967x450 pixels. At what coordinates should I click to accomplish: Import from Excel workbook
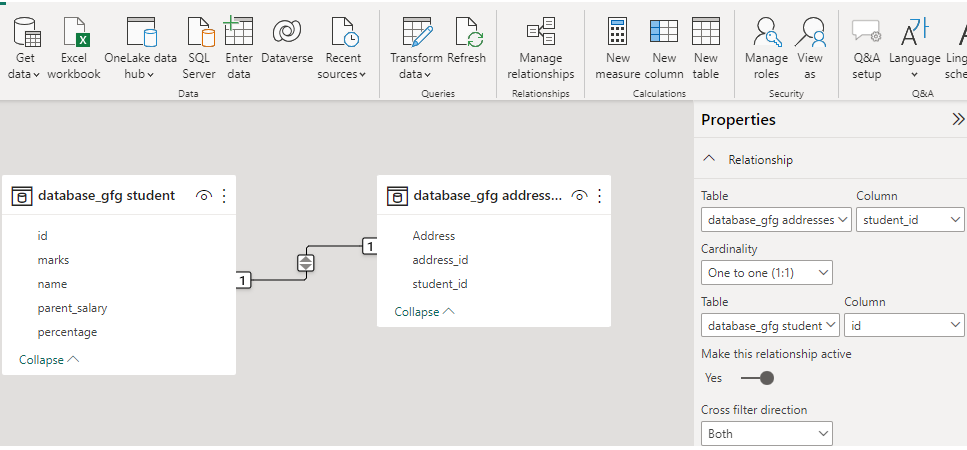pos(74,49)
